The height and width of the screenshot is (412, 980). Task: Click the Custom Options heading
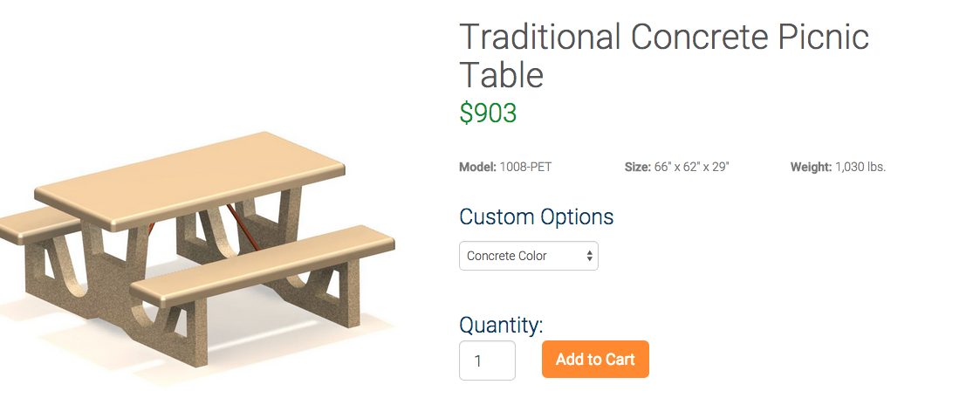click(x=536, y=217)
